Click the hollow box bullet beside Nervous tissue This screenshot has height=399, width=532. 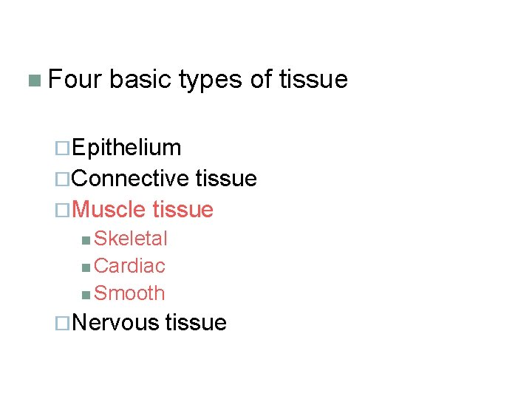coord(64,324)
